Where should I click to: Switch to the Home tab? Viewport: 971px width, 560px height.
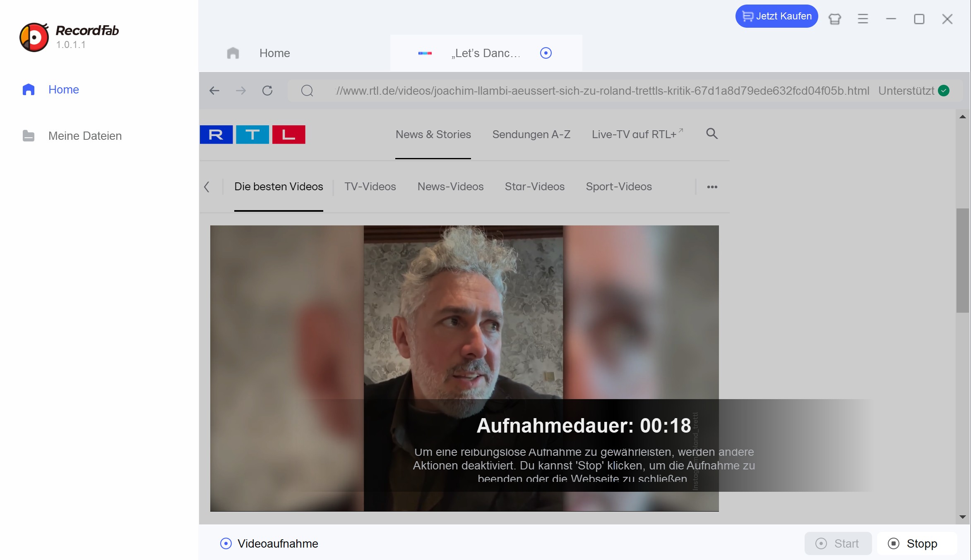[x=294, y=53]
